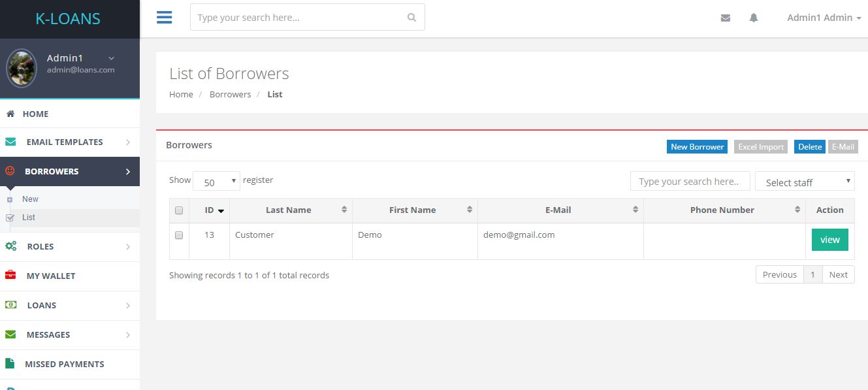Image resolution: width=868 pixels, height=390 pixels.
Task: Click the Home house icon in sidebar
Action: (10, 114)
